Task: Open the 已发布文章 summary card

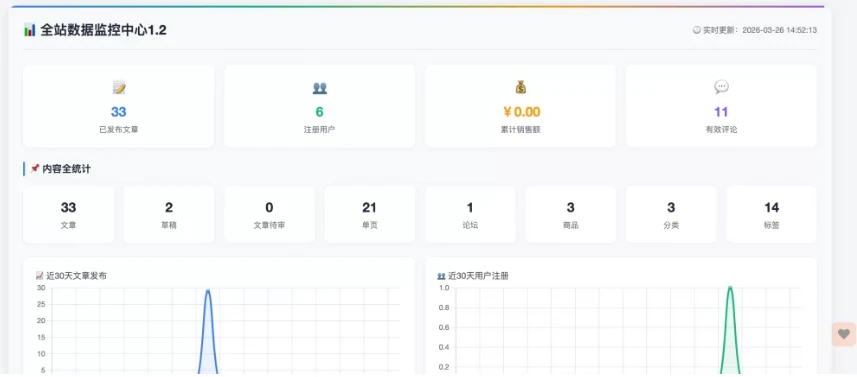Action: coord(119,106)
